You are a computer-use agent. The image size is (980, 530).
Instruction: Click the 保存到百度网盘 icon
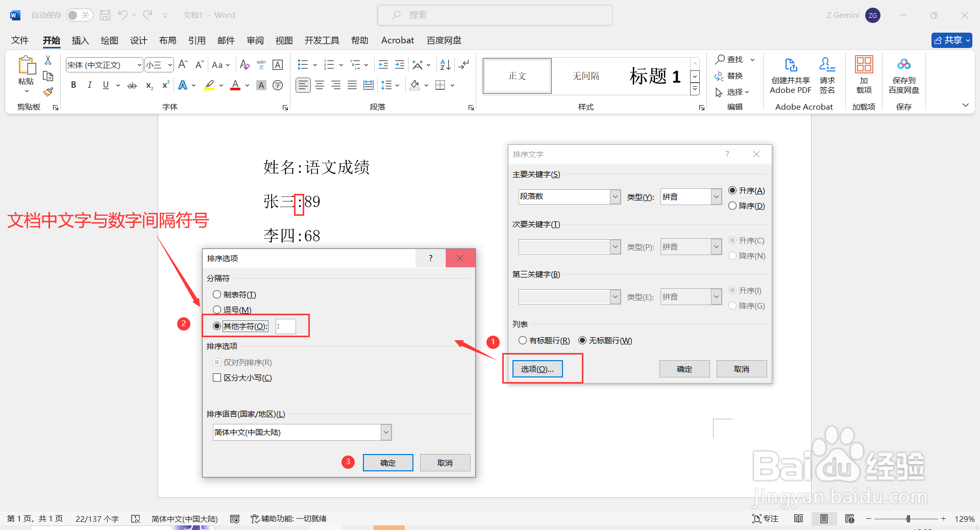[903, 75]
